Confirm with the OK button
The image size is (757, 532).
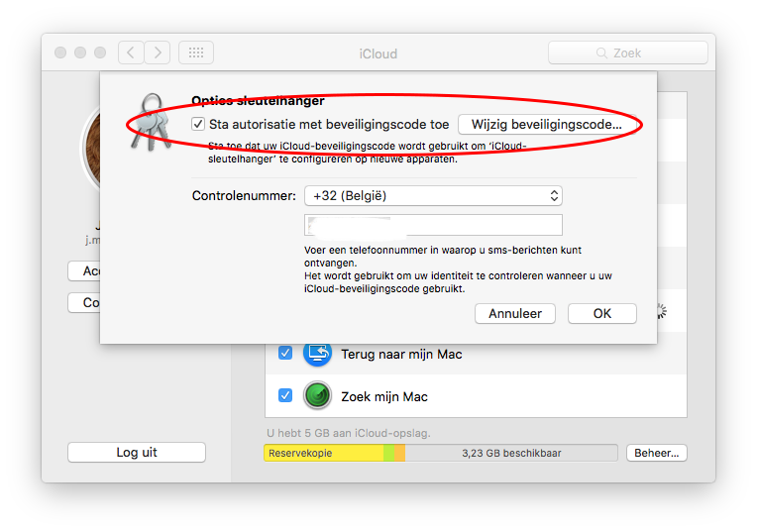(x=602, y=313)
